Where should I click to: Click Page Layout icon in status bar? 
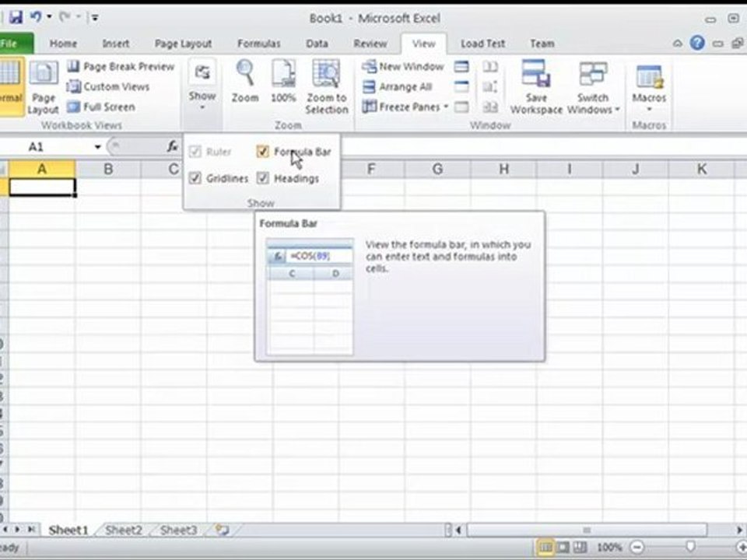[563, 548]
